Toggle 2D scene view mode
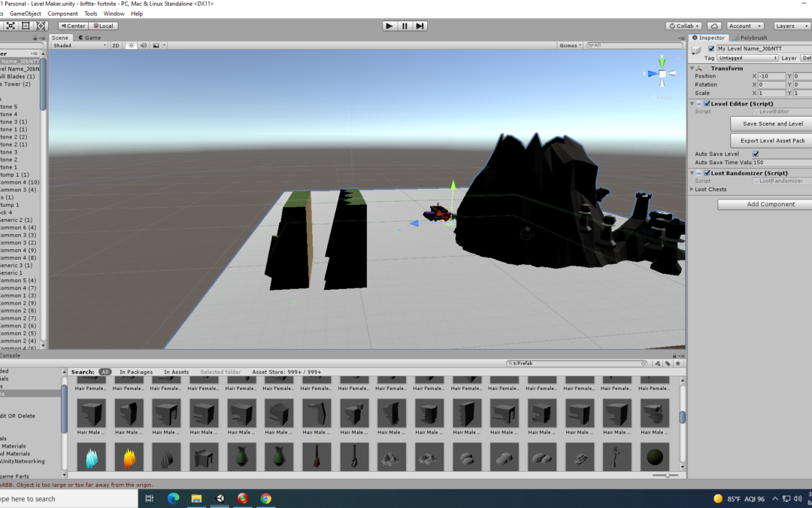 click(116, 46)
